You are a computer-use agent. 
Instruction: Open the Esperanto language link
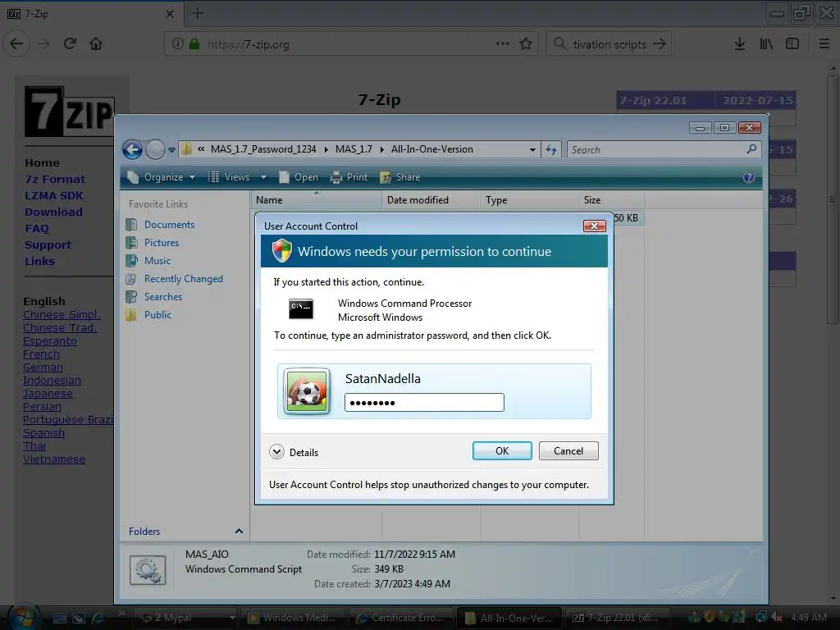50,340
